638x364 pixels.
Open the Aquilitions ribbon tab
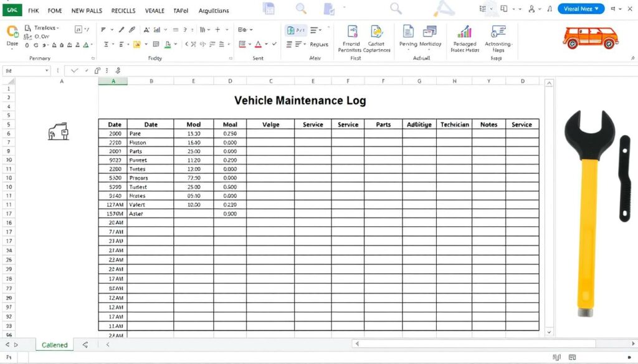coord(214,11)
